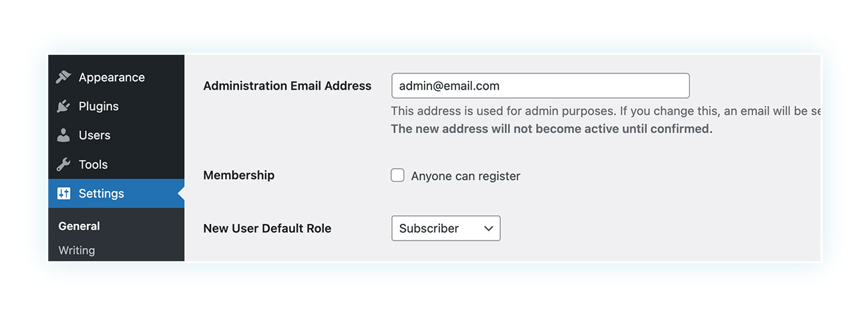Open the Users menu label

coord(95,135)
